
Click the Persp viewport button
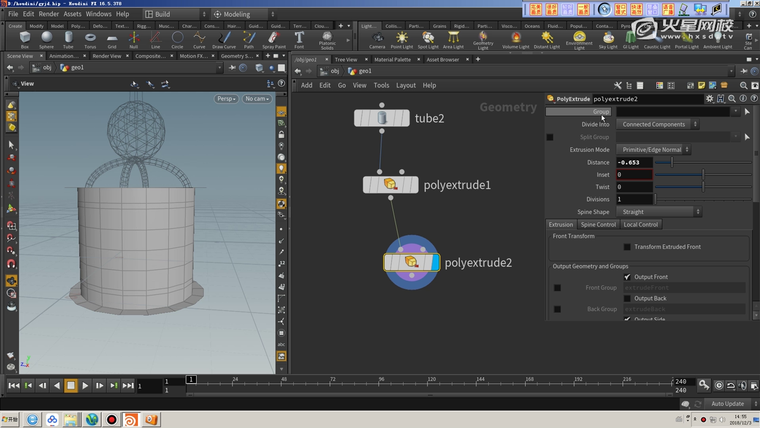pyautogui.click(x=227, y=99)
